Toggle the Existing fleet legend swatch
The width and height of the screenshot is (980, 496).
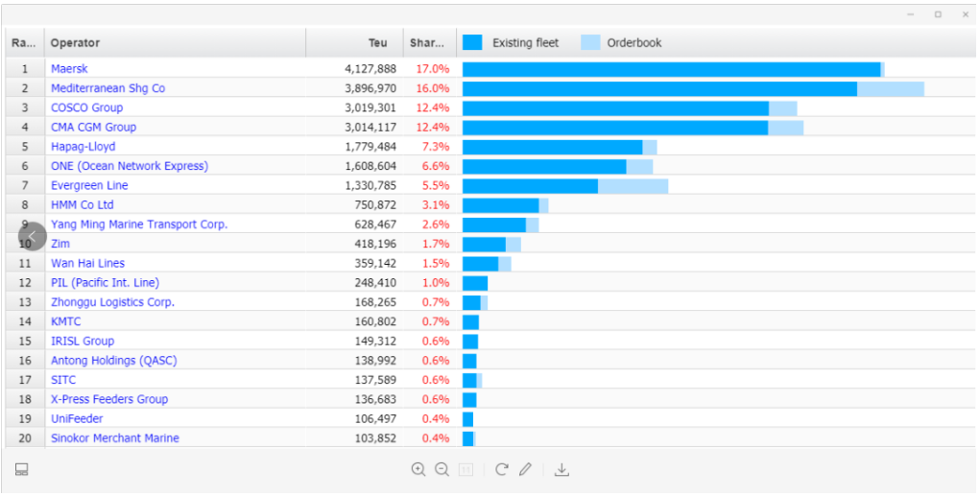click(x=472, y=42)
